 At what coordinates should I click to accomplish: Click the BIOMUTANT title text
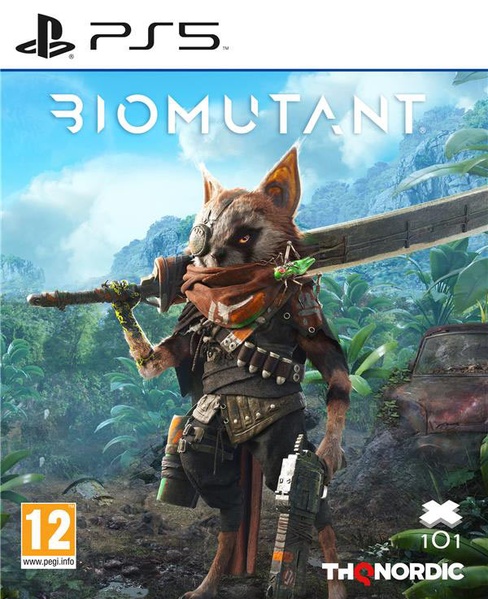coord(237,113)
